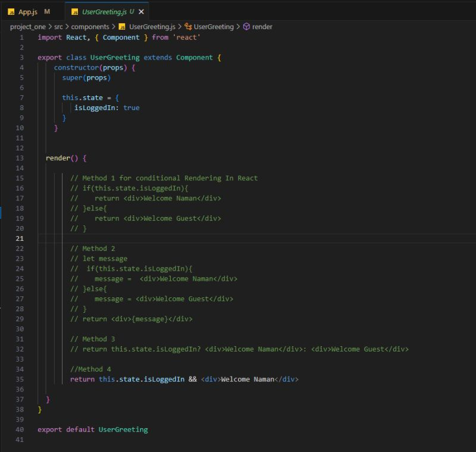The width and height of the screenshot is (476, 452).
Task: Expand breadcrumb chevron after UserGreeting.js
Action: [180, 27]
